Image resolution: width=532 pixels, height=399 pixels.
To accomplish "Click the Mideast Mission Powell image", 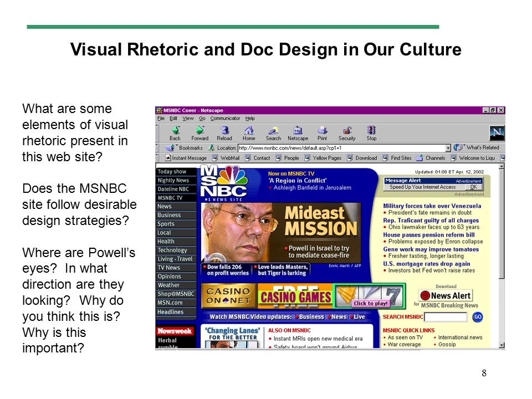I will click(x=281, y=232).
